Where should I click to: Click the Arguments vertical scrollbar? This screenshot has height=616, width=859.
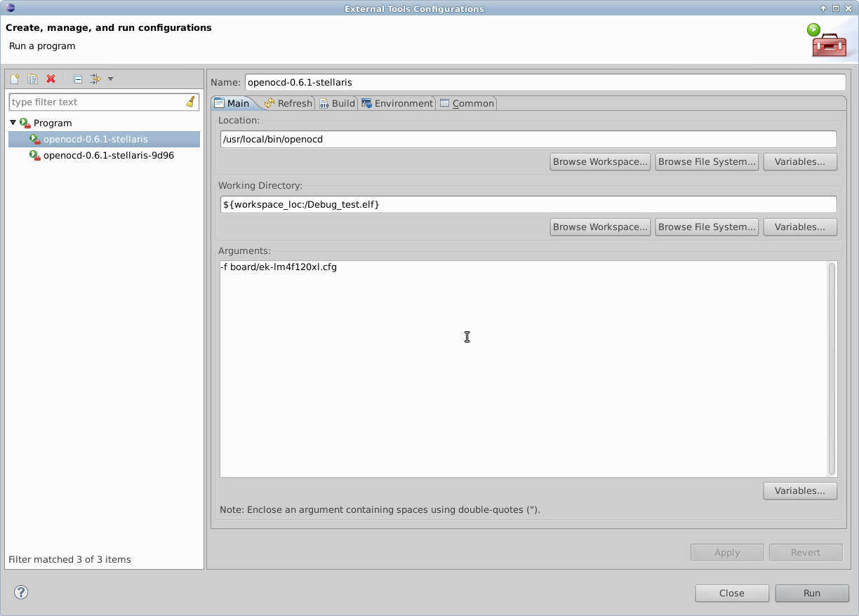[x=832, y=368]
